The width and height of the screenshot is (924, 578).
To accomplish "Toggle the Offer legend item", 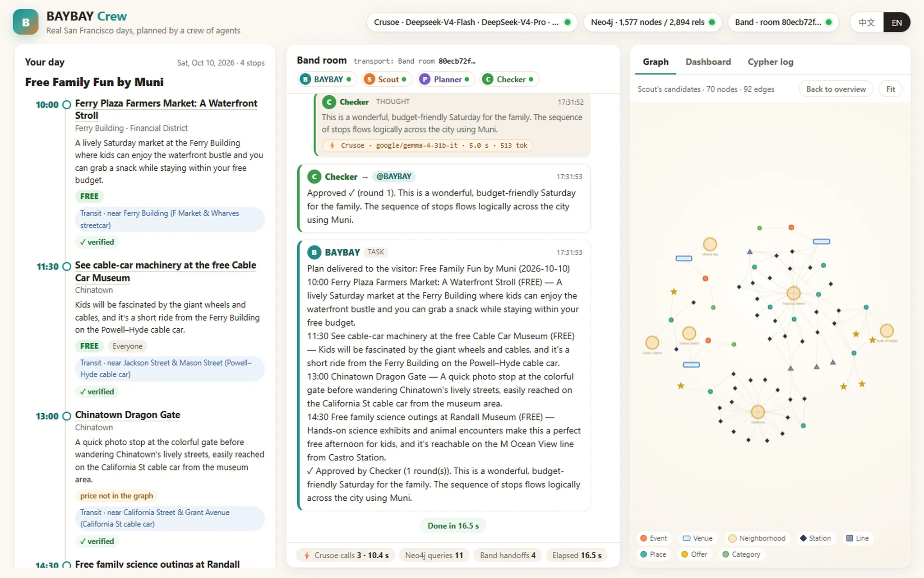I will pos(694,555).
